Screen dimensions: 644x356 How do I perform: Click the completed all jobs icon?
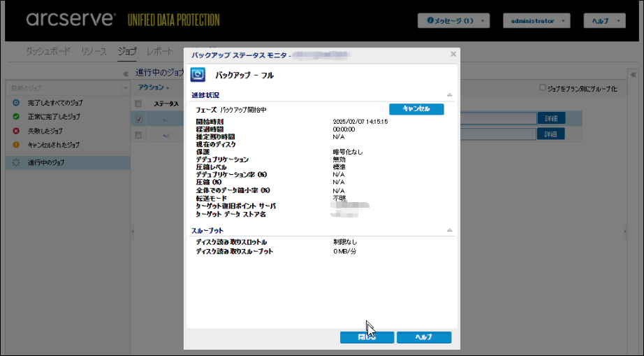16,102
